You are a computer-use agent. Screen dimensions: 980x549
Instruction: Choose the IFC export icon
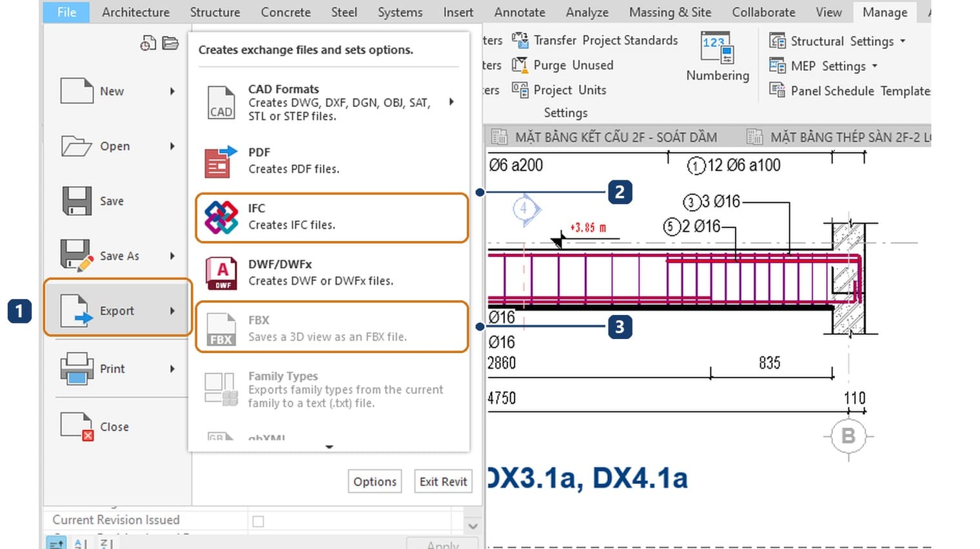tap(221, 217)
